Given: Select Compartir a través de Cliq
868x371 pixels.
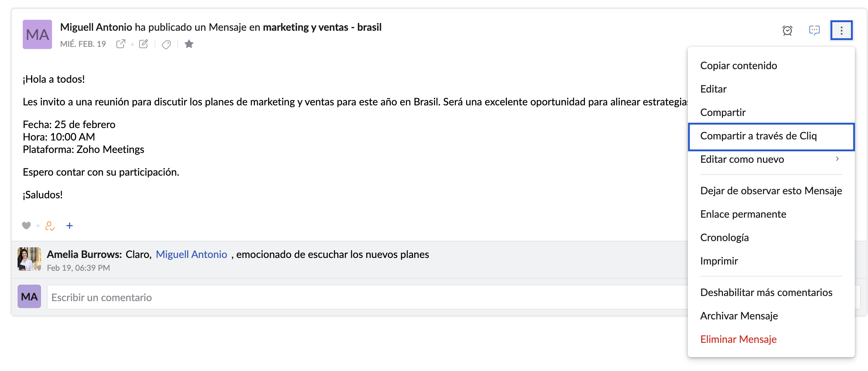Looking at the screenshot, I should (x=758, y=136).
